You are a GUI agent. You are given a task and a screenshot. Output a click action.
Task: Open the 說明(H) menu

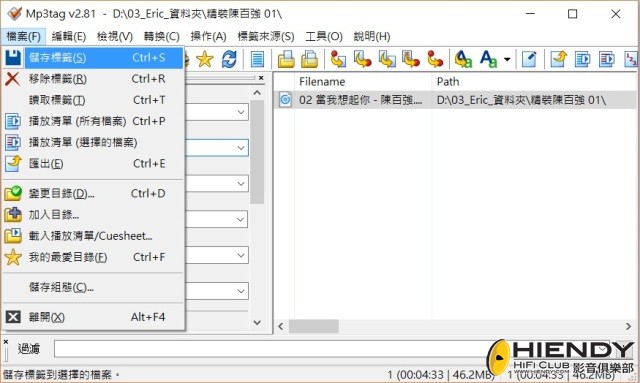pyautogui.click(x=372, y=36)
